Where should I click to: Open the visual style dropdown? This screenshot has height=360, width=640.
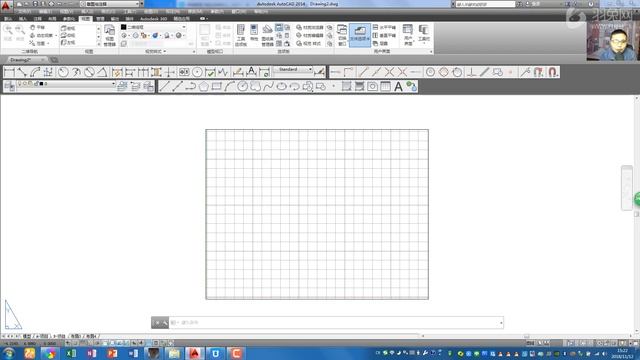coord(154,27)
